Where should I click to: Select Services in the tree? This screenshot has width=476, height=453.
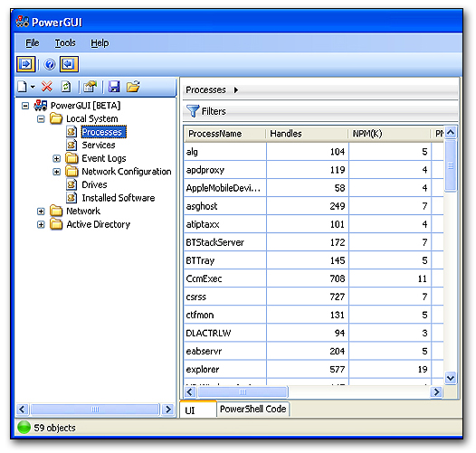(x=99, y=145)
